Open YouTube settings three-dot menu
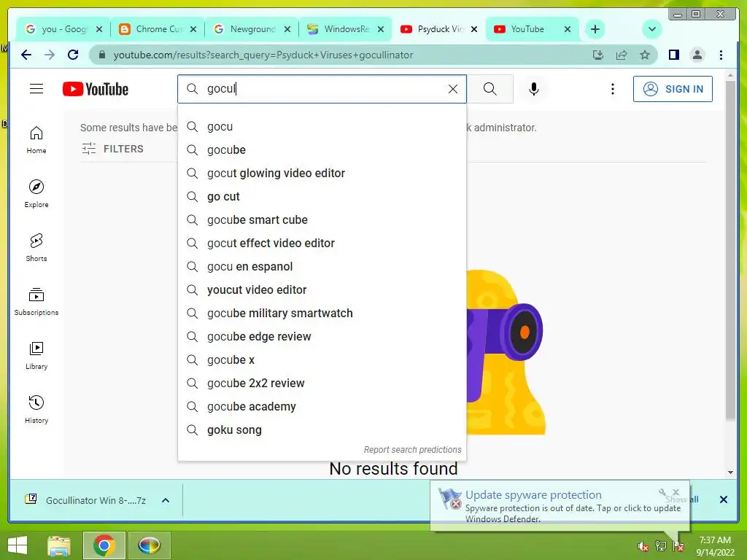This screenshot has height=560, width=747. click(613, 89)
